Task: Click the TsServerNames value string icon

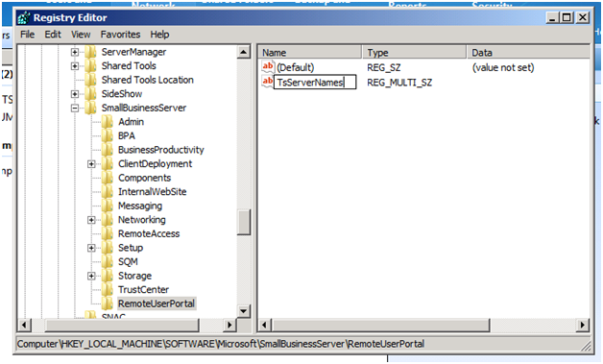Action: pyautogui.click(x=268, y=82)
